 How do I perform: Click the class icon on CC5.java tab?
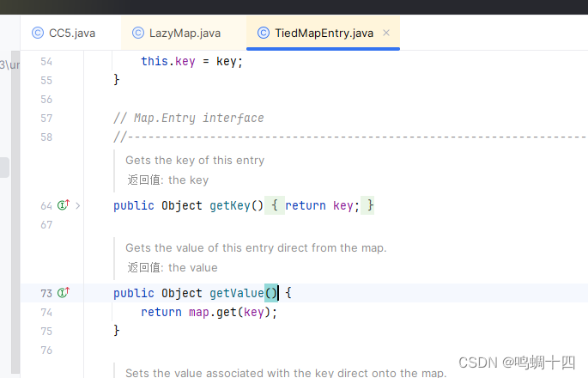[38, 33]
